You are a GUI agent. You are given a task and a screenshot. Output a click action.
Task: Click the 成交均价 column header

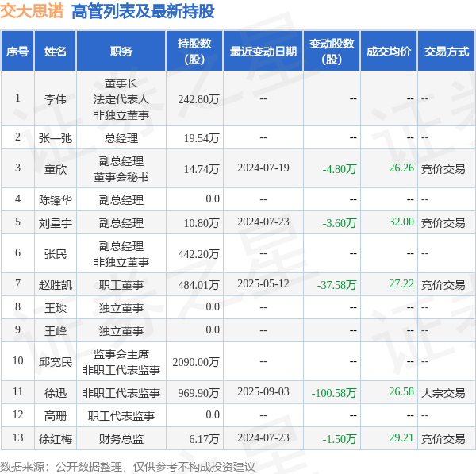(x=389, y=51)
